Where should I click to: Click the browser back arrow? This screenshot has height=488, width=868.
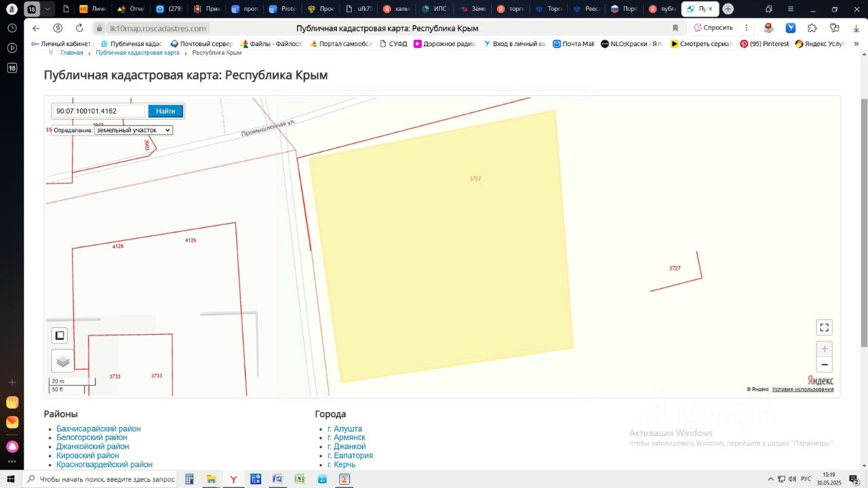(36, 28)
